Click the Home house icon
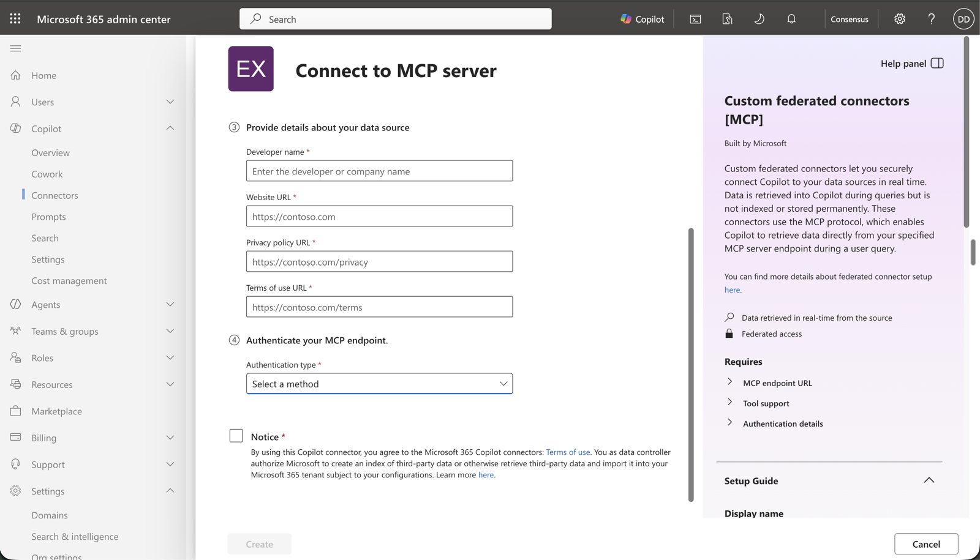 15,75
